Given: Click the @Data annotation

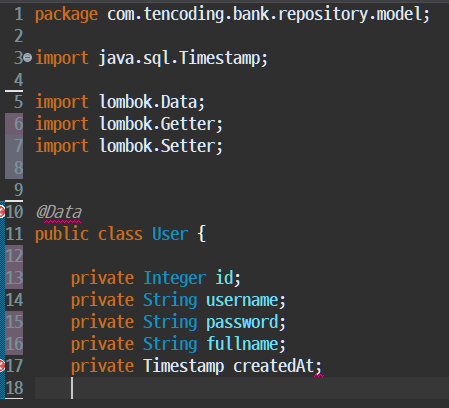Looking at the screenshot, I should pos(59,212).
